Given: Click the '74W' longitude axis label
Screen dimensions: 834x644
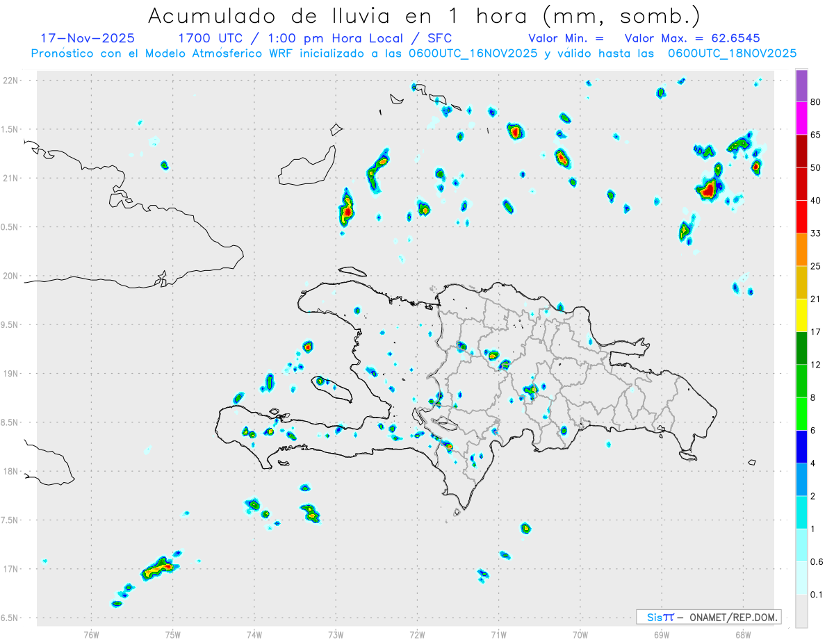Looking at the screenshot, I should point(254,635).
